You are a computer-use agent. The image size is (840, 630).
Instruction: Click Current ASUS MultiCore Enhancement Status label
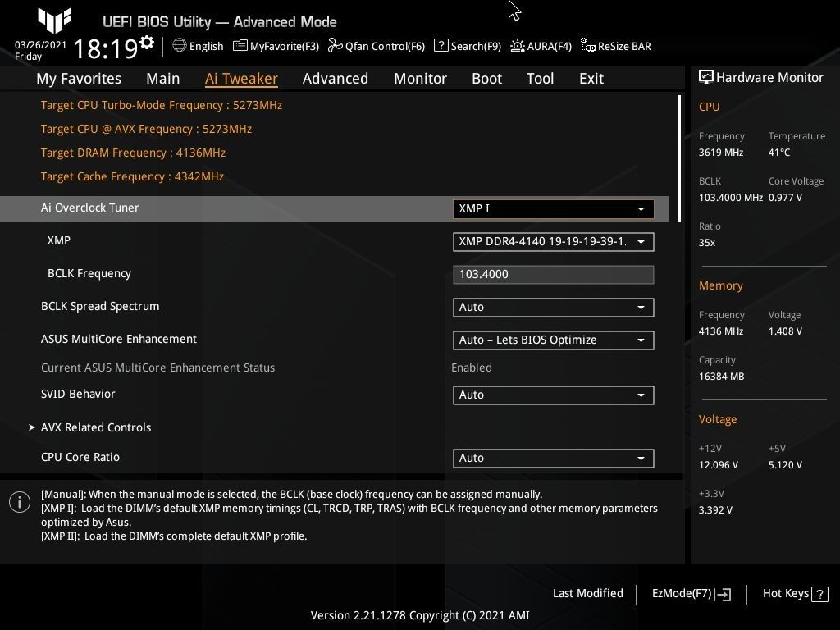(x=158, y=367)
